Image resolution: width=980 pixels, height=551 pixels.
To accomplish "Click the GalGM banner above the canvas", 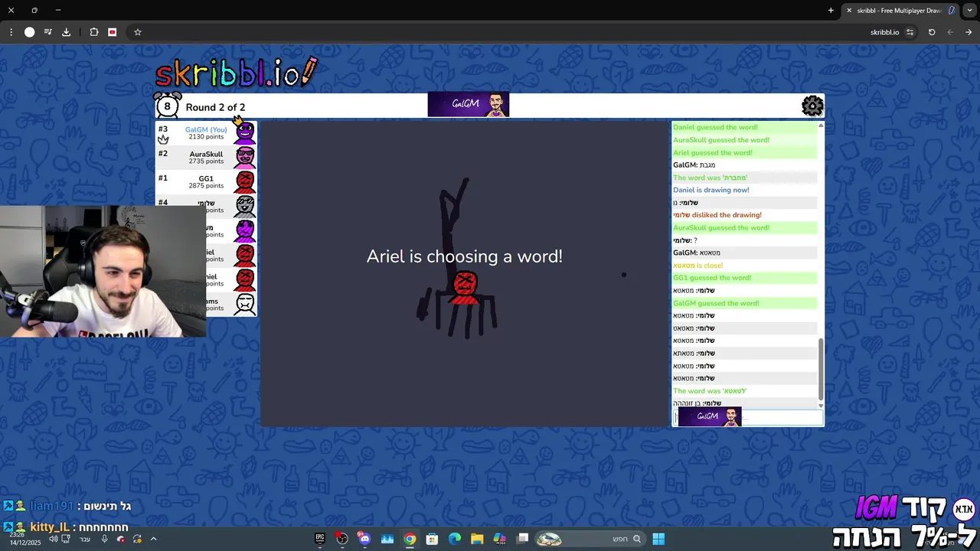I will pos(469,104).
